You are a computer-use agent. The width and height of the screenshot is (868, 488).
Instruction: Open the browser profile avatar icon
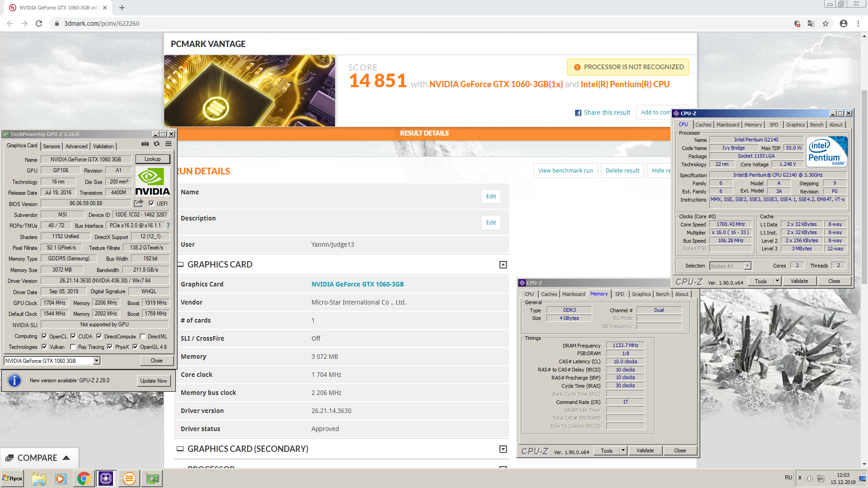pyautogui.click(x=844, y=23)
